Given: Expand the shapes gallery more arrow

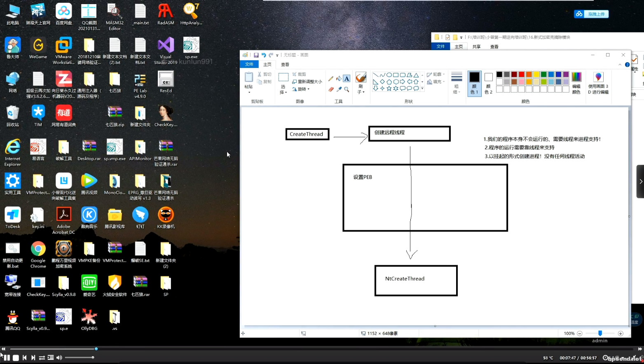Looking at the screenshot, I should click(422, 88).
